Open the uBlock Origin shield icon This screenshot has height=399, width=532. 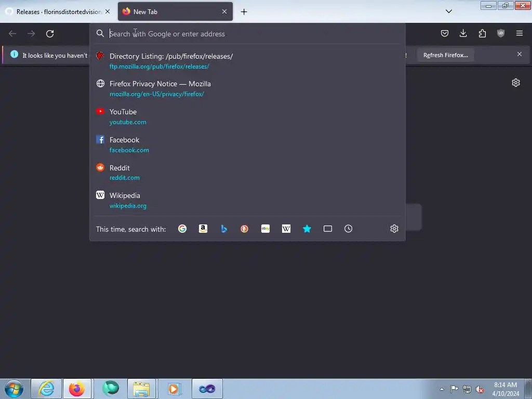click(501, 33)
